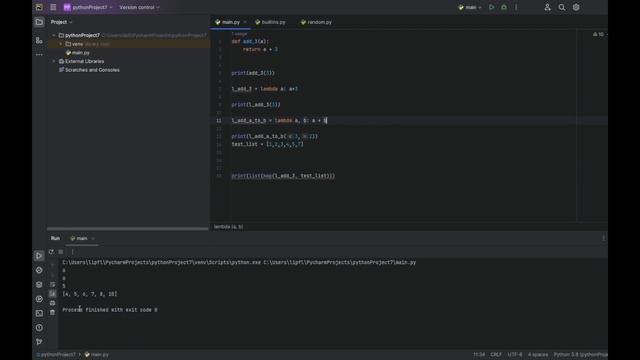Image resolution: width=640 pixels, height=360 pixels.
Task: Click python.exe path link in console
Action: (x=162, y=262)
